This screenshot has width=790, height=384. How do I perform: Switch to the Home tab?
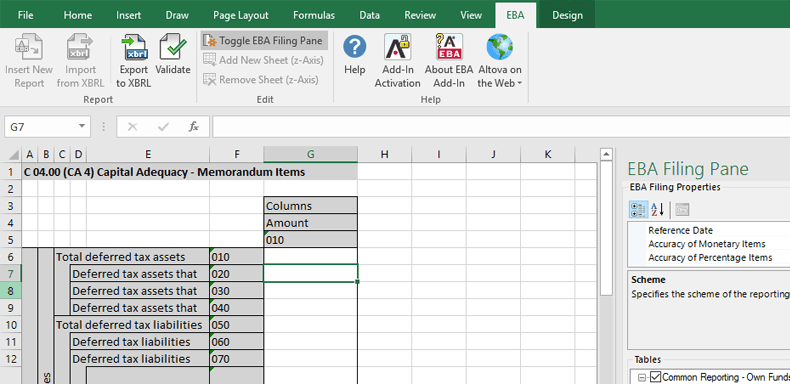[78, 15]
